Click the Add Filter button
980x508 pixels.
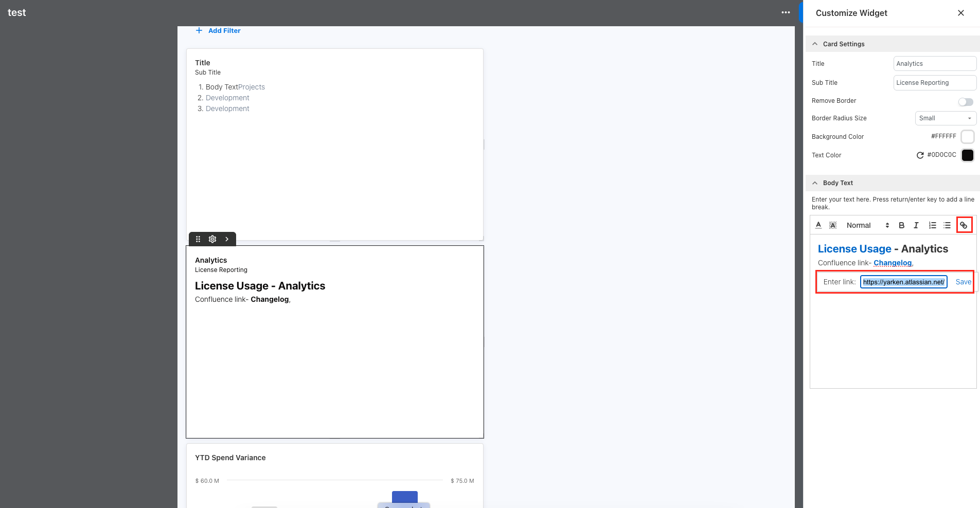[219, 31]
